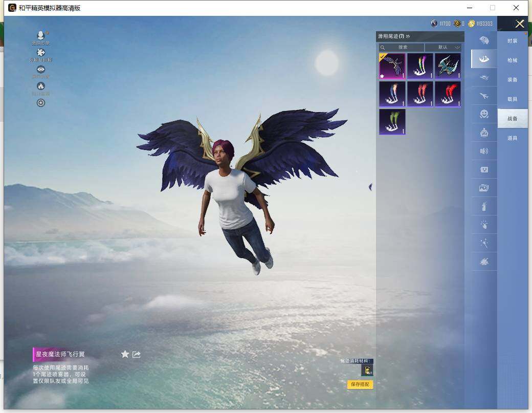This screenshot has height=413, width=532.
Task: Click the flame icon in left column
Action: [41, 86]
